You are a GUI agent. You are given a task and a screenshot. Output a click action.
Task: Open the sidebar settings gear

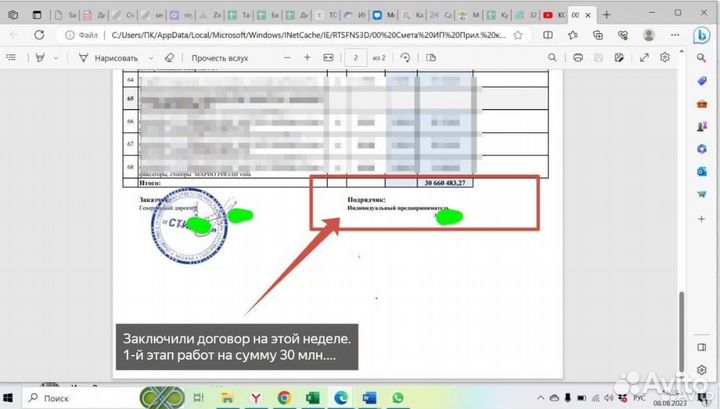tap(701, 370)
